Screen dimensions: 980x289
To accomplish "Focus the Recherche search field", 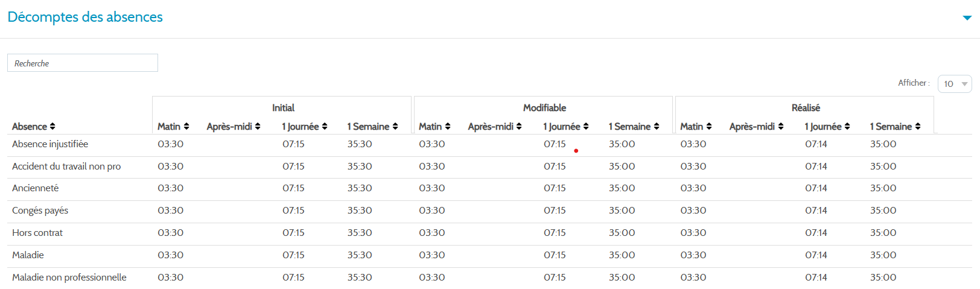I will (83, 63).
